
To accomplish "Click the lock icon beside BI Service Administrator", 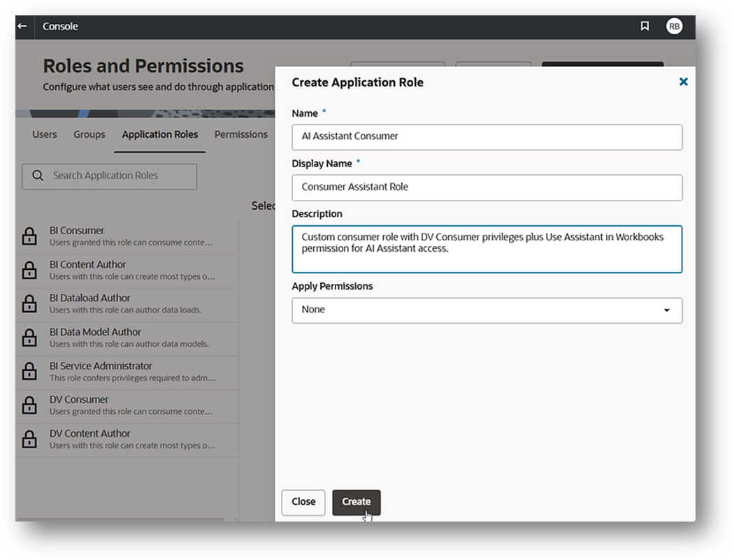I will click(29, 372).
